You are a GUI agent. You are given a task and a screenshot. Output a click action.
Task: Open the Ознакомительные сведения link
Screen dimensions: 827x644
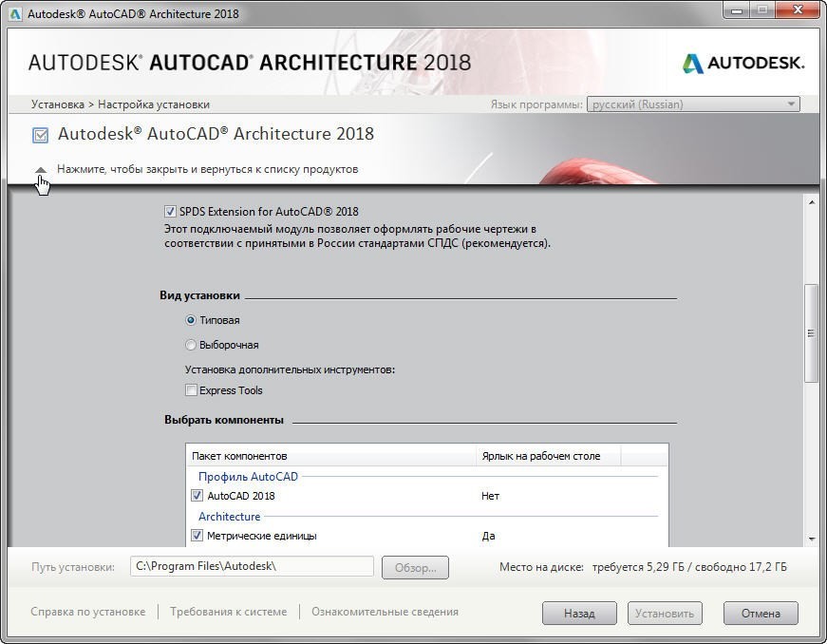tap(385, 612)
